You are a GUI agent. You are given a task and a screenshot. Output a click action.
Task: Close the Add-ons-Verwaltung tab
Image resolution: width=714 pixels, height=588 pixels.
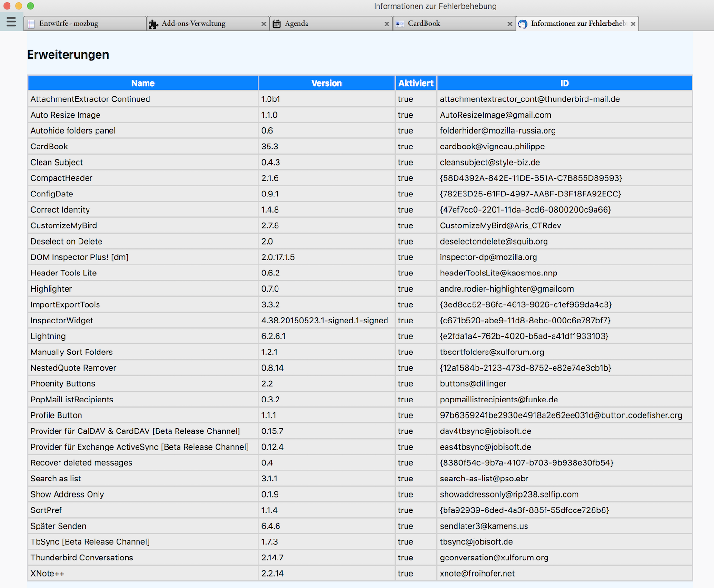click(x=264, y=24)
